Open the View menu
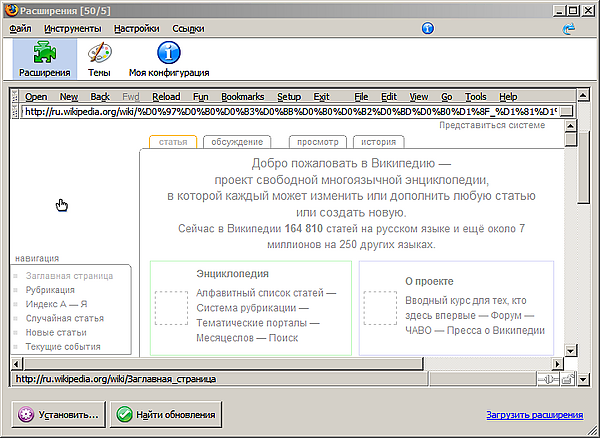600x438 pixels. pyautogui.click(x=419, y=97)
